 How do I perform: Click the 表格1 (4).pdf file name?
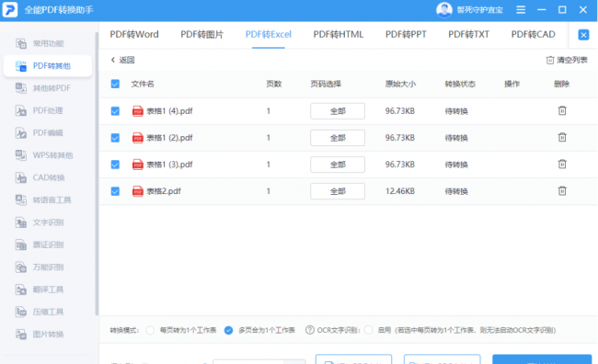point(169,111)
